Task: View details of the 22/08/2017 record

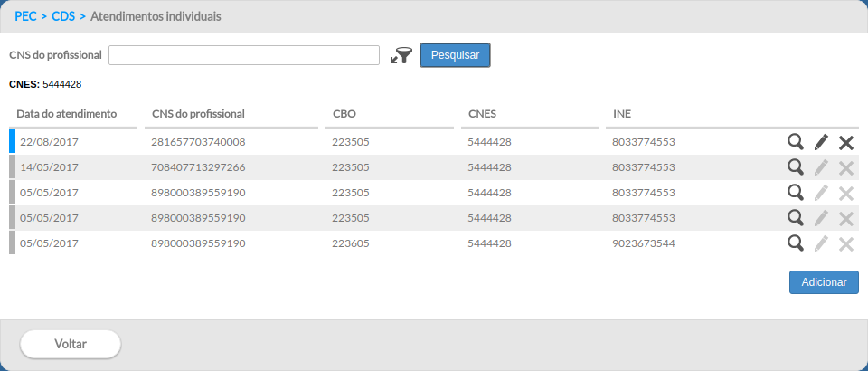Action: [796, 142]
